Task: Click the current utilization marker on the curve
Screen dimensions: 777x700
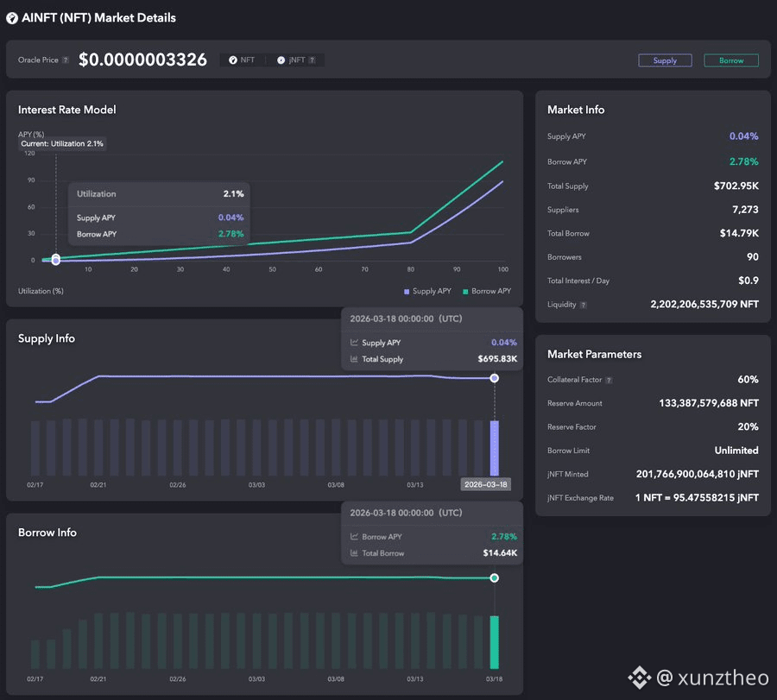Action: [x=56, y=259]
